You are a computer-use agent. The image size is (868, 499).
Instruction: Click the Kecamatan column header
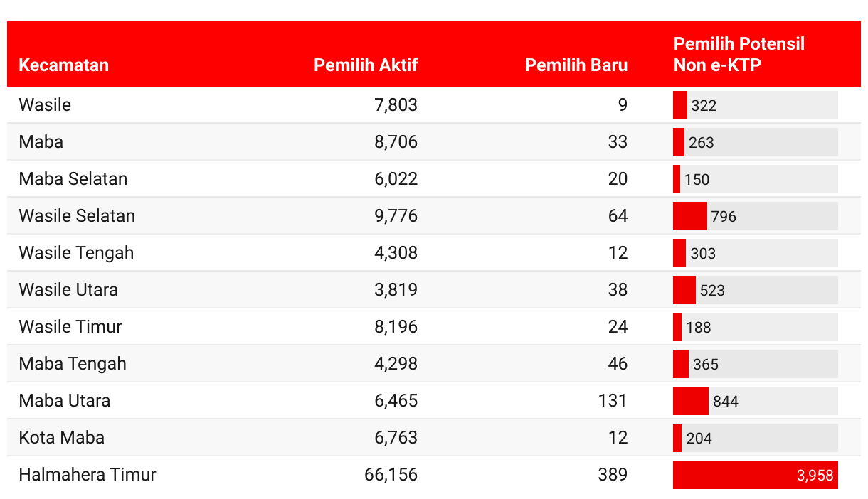(64, 65)
